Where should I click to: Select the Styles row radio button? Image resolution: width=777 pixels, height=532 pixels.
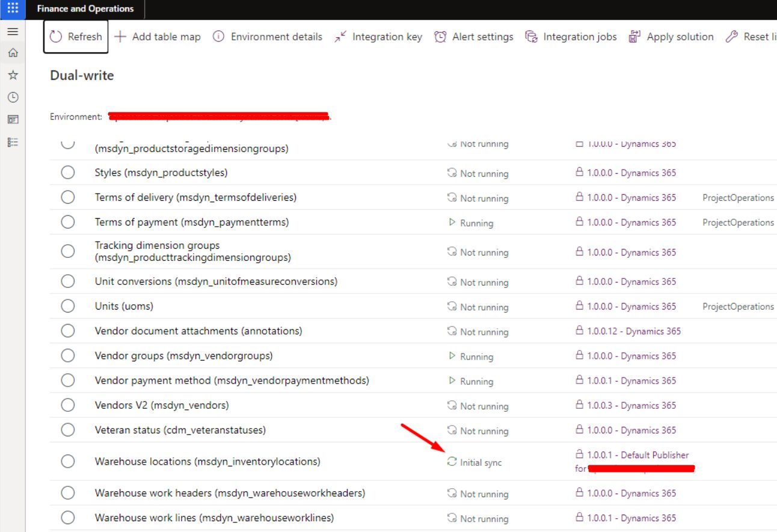(68, 173)
